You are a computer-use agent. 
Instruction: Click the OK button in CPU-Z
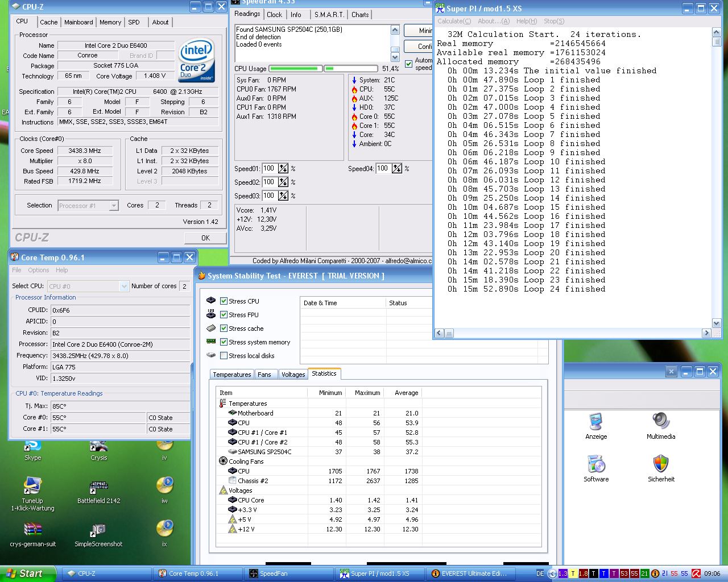coord(205,238)
